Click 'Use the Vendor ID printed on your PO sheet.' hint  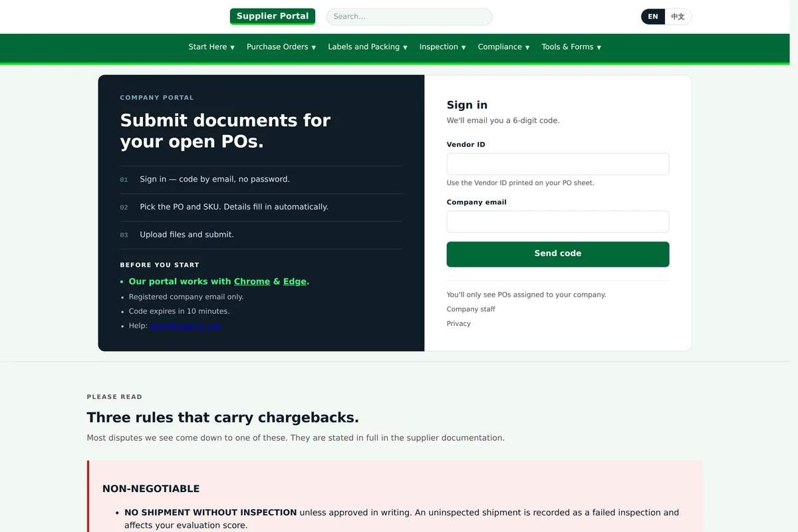coord(521,183)
